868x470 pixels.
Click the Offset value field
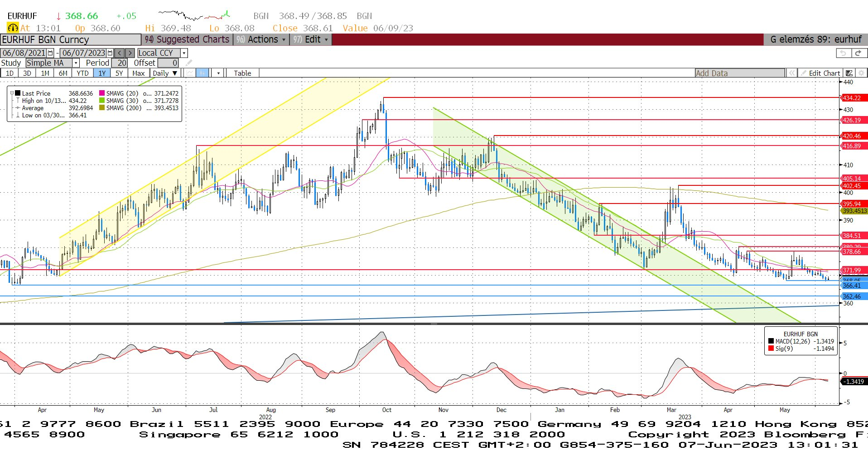(168, 63)
